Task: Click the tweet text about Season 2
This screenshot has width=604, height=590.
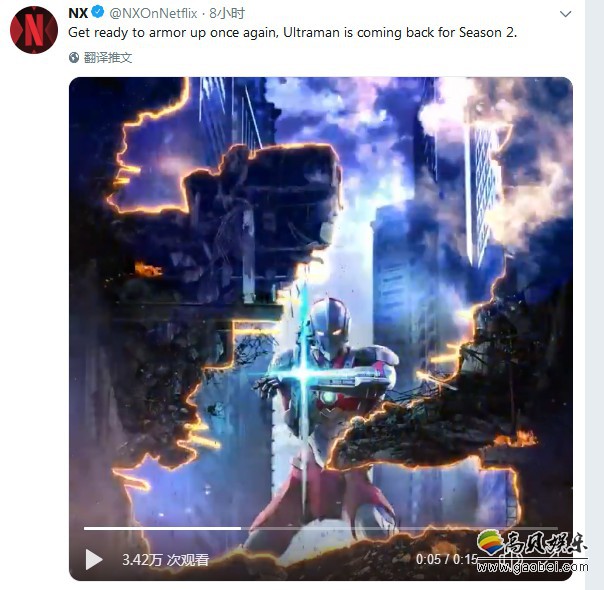Action: tap(292, 32)
